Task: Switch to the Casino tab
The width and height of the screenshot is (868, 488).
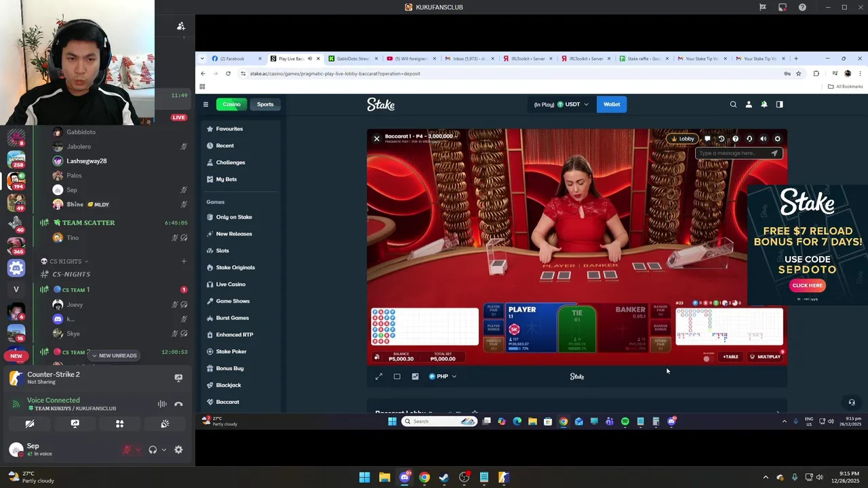Action: point(232,104)
